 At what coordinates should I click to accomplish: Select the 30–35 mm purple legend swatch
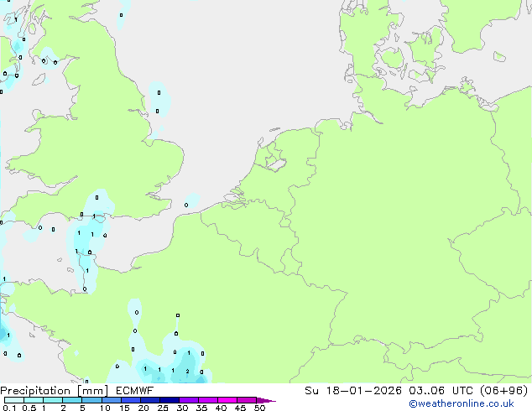[189, 400]
